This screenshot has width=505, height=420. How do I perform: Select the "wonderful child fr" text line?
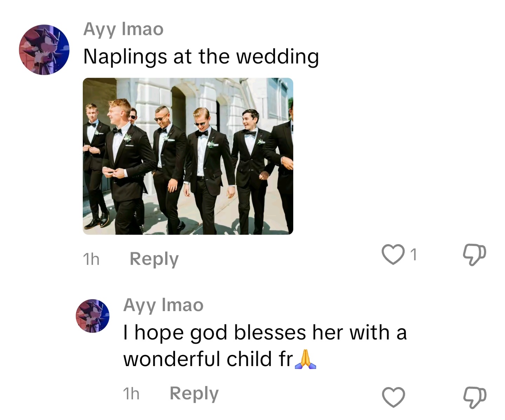pyautogui.click(x=208, y=359)
